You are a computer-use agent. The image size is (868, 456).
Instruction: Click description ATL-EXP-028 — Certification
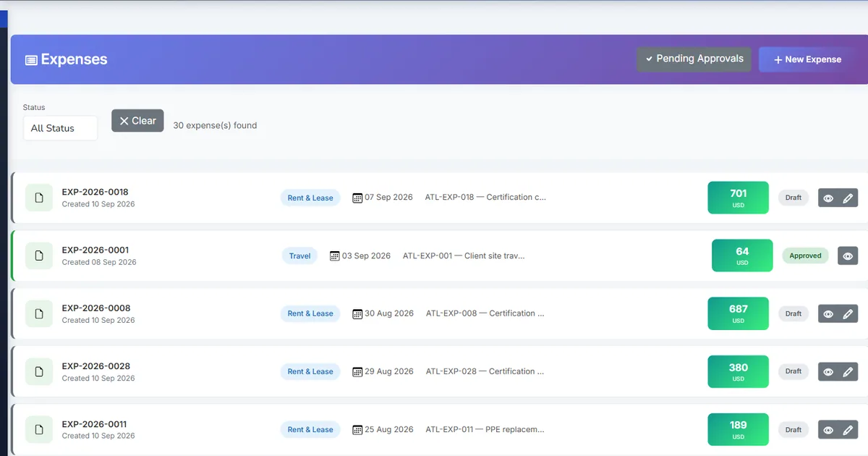[x=485, y=371]
